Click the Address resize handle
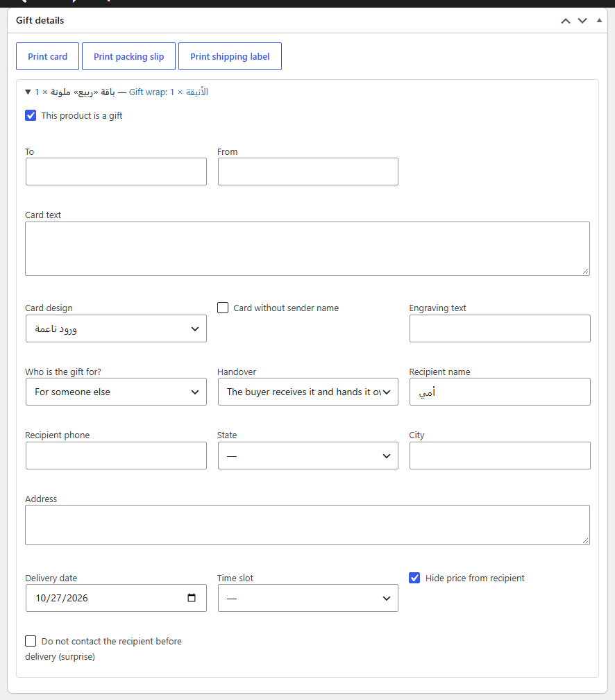Viewport: 615px width, 700px height. 586,540
